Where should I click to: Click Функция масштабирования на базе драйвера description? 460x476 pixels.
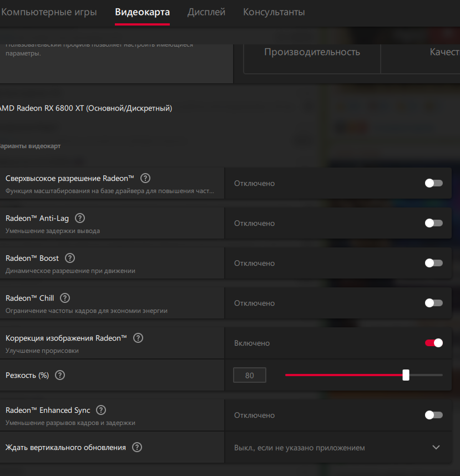coord(110,191)
